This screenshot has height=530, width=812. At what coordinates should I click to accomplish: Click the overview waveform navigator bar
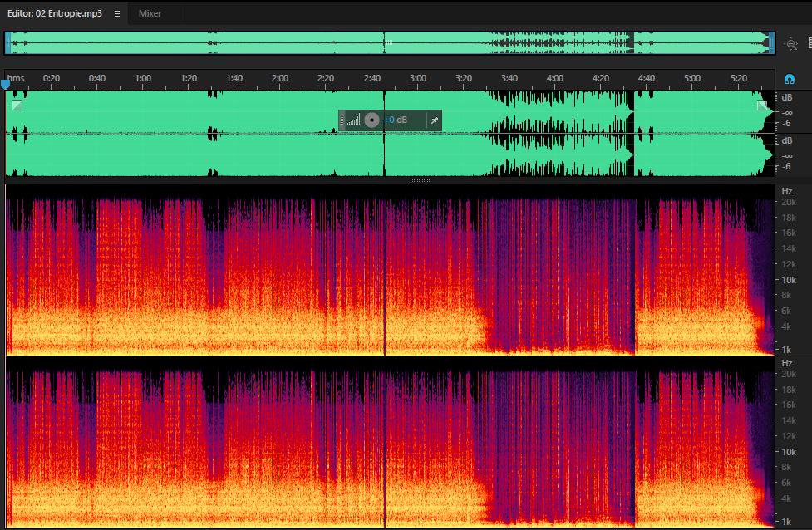[x=390, y=43]
